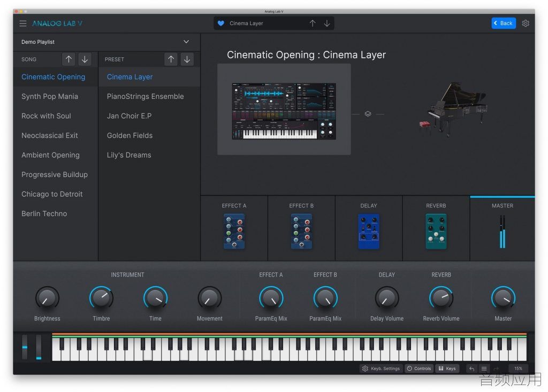Screen dimensions: 548x392
Task: Click the pitch bend wheel strip
Action: pos(25,347)
